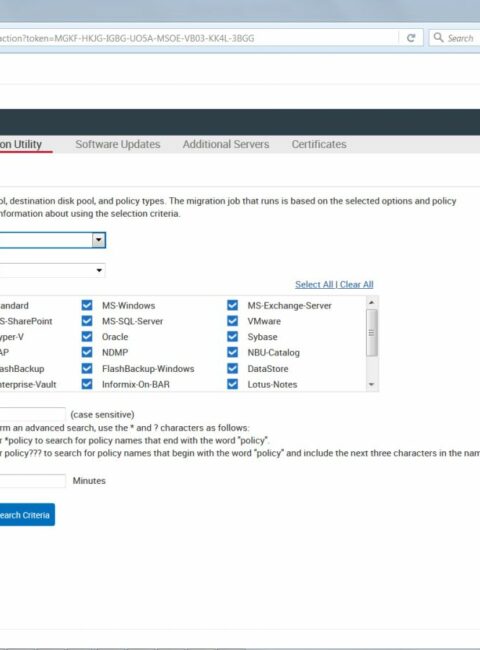Focus the browser Search box
Image resolution: width=480 pixels, height=650 pixels.
tap(455, 38)
